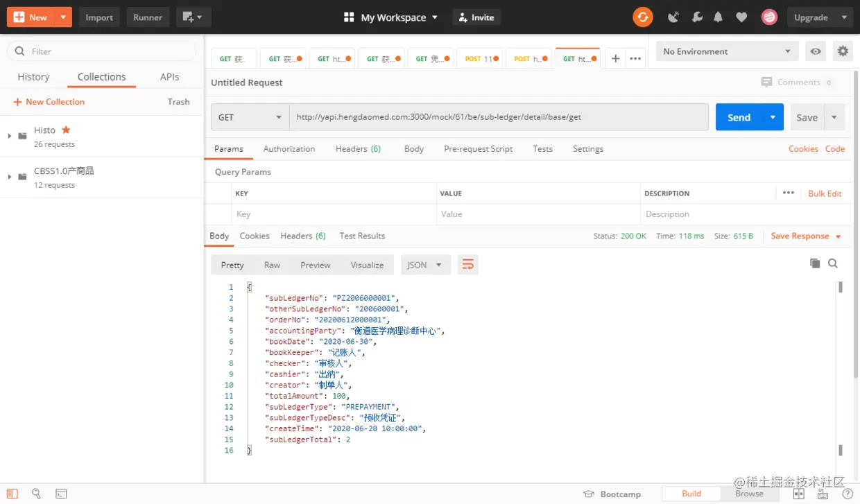Open the Save button dropdown arrow

point(834,117)
